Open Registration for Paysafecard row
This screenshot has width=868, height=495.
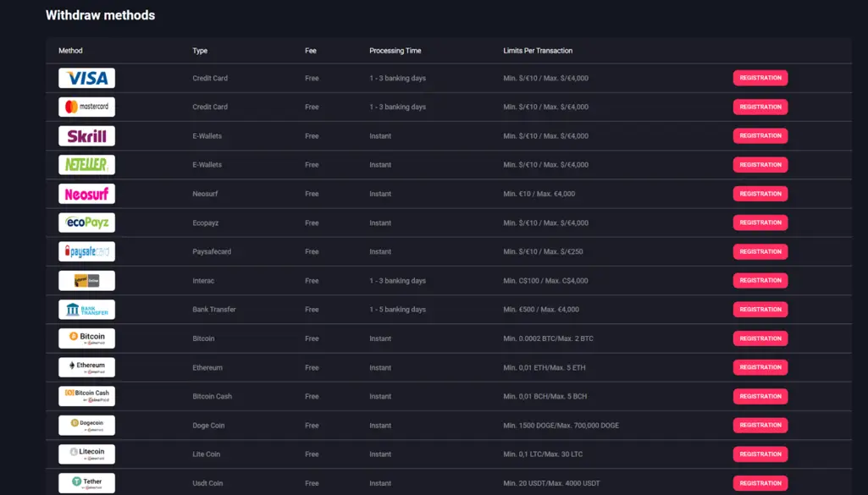pos(760,251)
